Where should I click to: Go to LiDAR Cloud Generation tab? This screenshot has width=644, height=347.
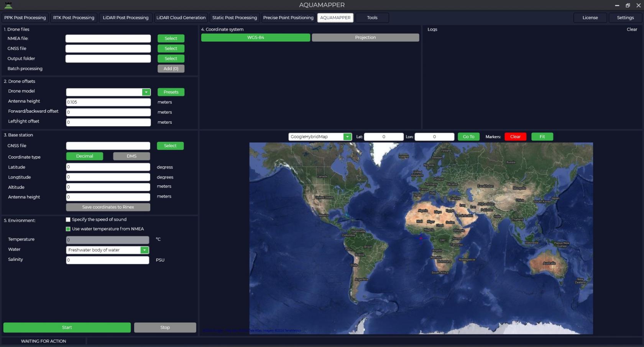[x=181, y=18]
